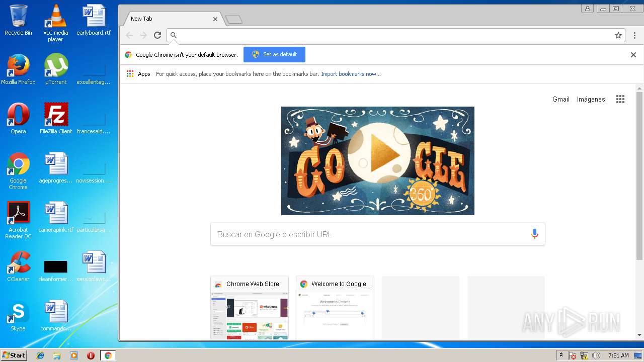Open Chrome's three-dot menu
Image resolution: width=644 pixels, height=362 pixels.
click(634, 35)
